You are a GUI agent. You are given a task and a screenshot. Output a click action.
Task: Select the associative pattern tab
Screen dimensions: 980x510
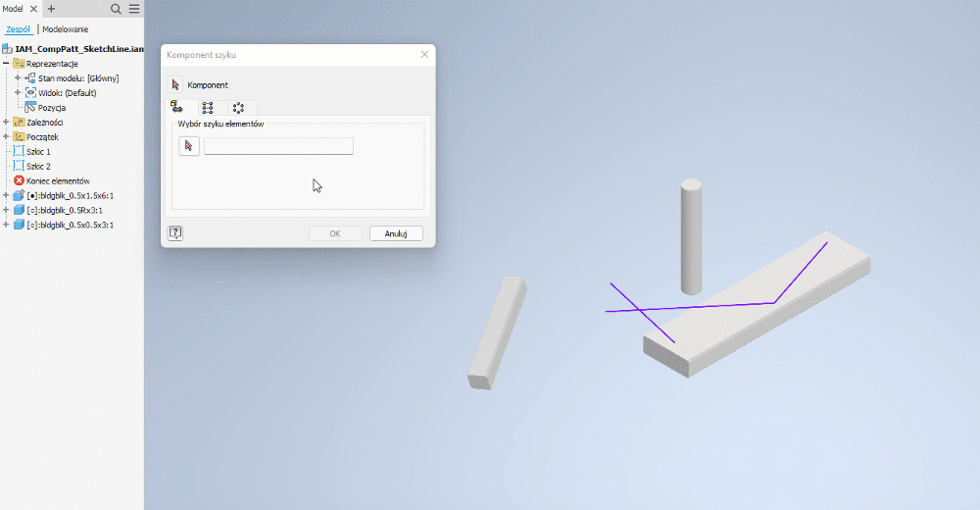coord(177,108)
